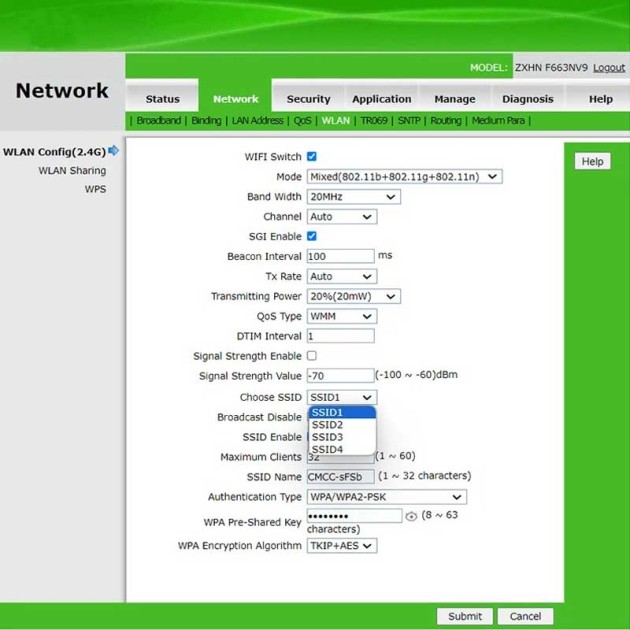
Task: Click the arrow icon beside WLAN Config(2.4G)
Action: [x=114, y=151]
